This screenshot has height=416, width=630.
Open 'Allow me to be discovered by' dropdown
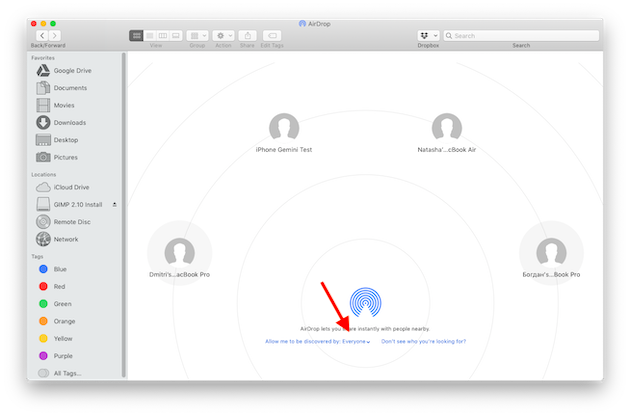[x=317, y=341]
